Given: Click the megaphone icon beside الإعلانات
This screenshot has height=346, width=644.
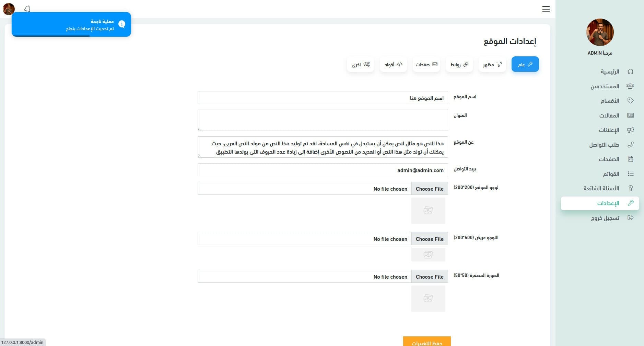Looking at the screenshot, I should tap(630, 130).
